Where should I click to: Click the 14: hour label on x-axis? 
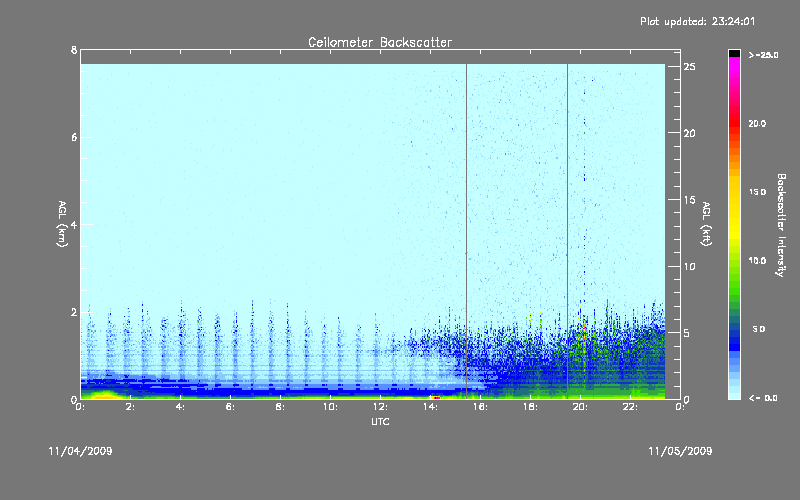point(430,407)
